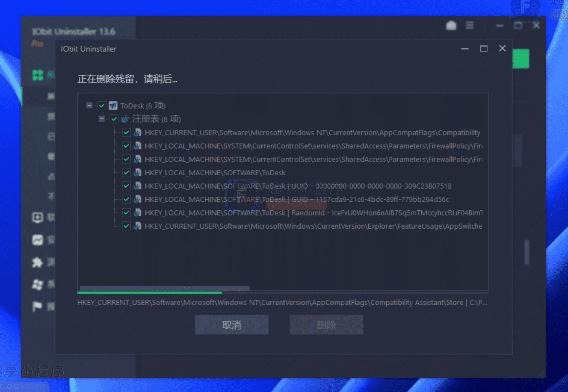Click registry icon of ToDesk GUID row
The height and width of the screenshot is (392, 568).
click(138, 199)
